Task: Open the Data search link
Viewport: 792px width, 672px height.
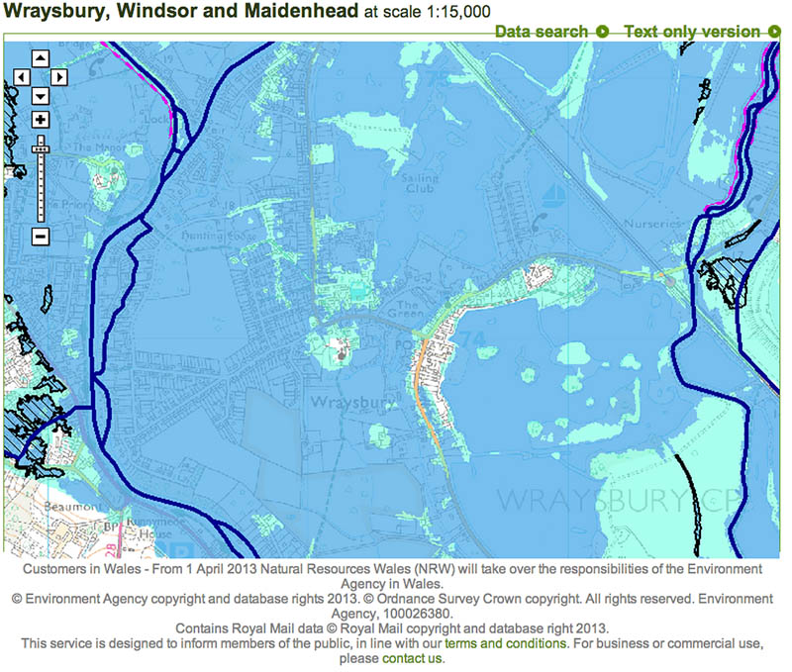Action: tap(541, 32)
